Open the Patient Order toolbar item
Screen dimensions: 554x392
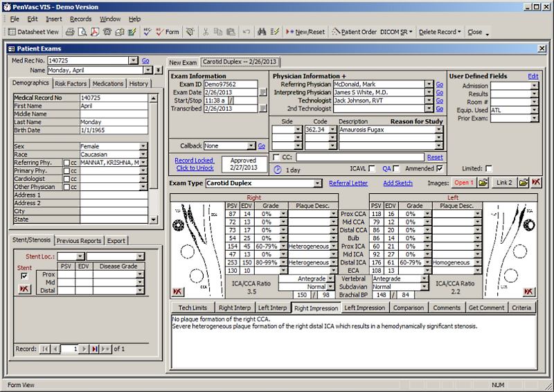[355, 32]
